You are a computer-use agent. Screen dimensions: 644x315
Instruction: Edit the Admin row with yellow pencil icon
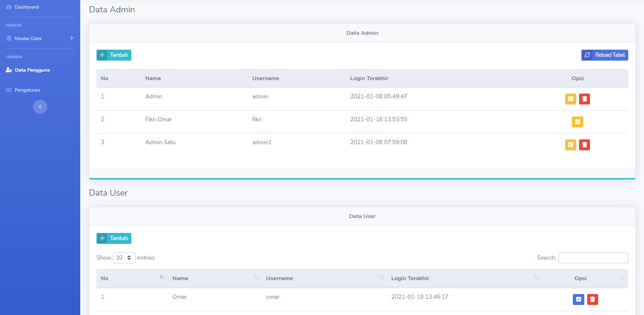tap(570, 99)
